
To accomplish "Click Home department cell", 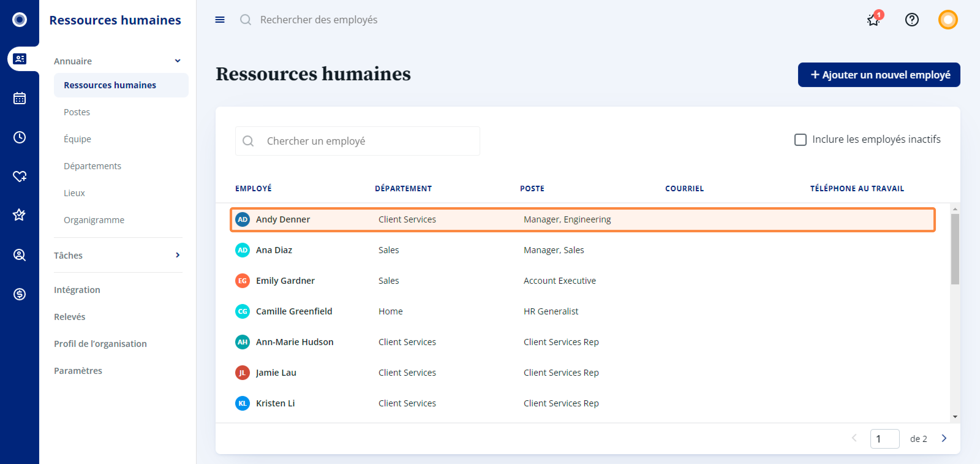I will [390, 311].
